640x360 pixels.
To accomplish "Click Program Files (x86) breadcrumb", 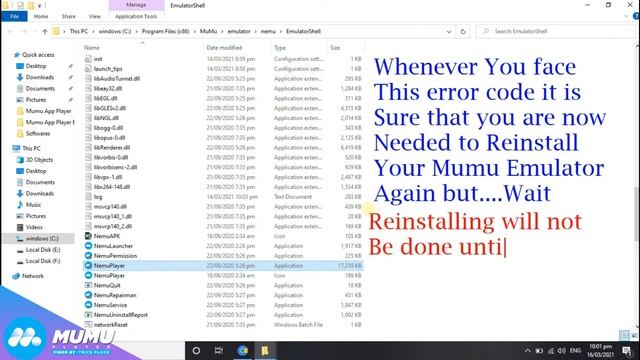I will tap(165, 31).
